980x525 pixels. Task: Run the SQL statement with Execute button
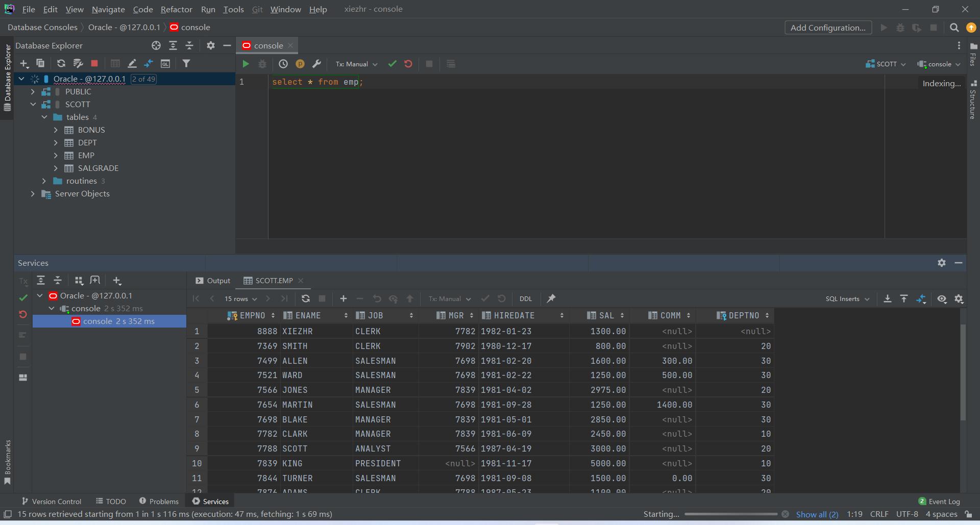pyautogui.click(x=246, y=64)
